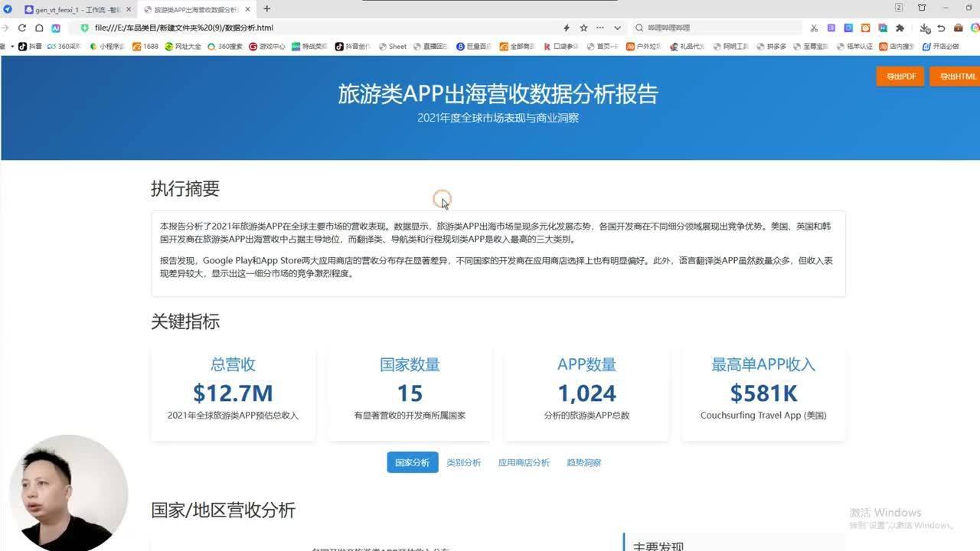Click the page reload icon
The width and height of the screenshot is (980, 551).
(22, 28)
